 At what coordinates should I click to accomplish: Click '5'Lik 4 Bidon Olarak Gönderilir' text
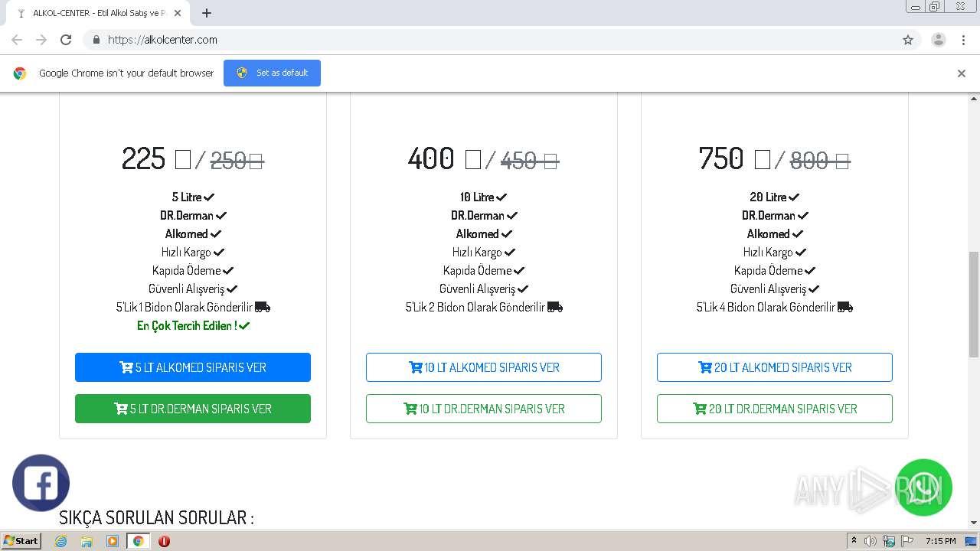(x=766, y=307)
